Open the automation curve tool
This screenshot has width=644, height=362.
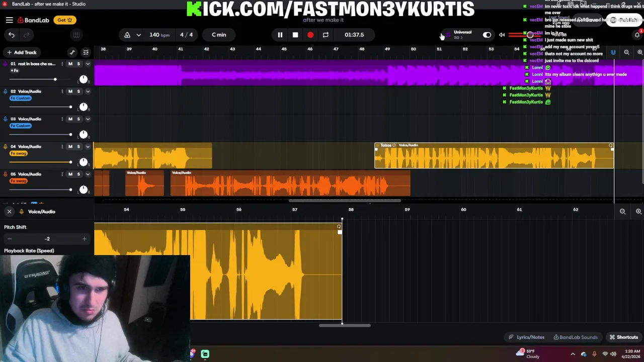pos(72,52)
